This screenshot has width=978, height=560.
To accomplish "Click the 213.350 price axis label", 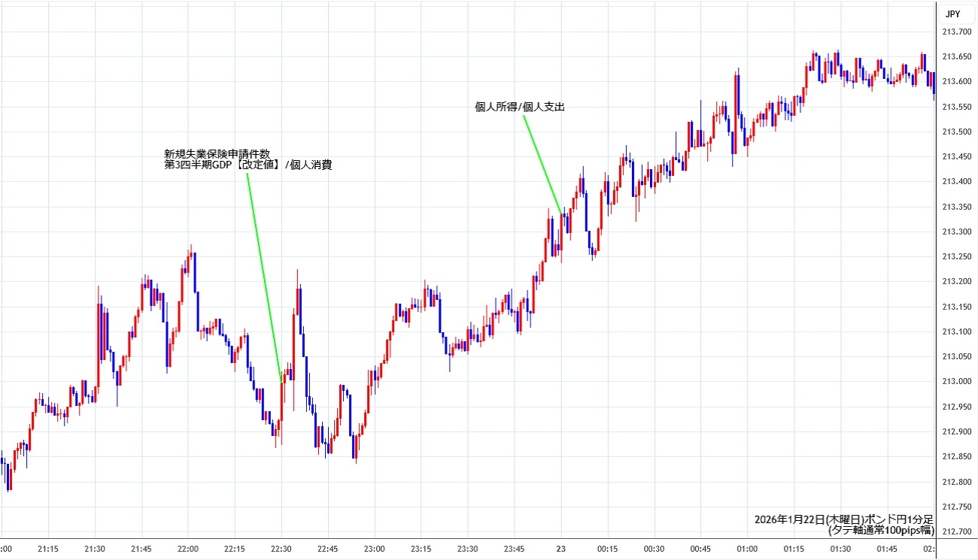I will pyautogui.click(x=955, y=207).
